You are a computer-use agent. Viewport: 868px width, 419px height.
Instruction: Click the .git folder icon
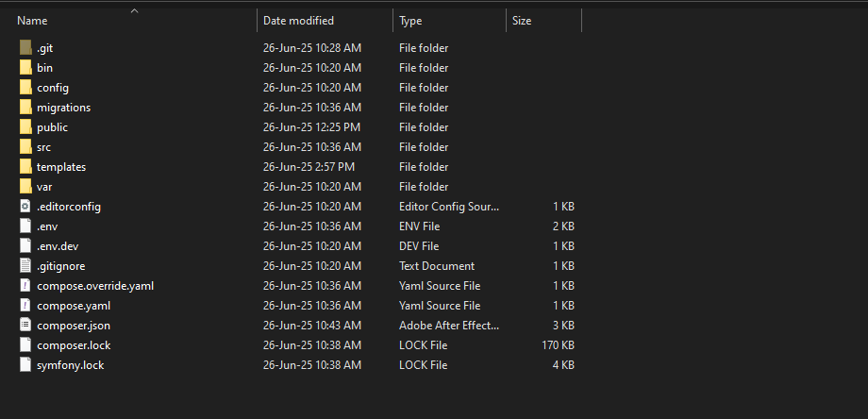coord(25,48)
